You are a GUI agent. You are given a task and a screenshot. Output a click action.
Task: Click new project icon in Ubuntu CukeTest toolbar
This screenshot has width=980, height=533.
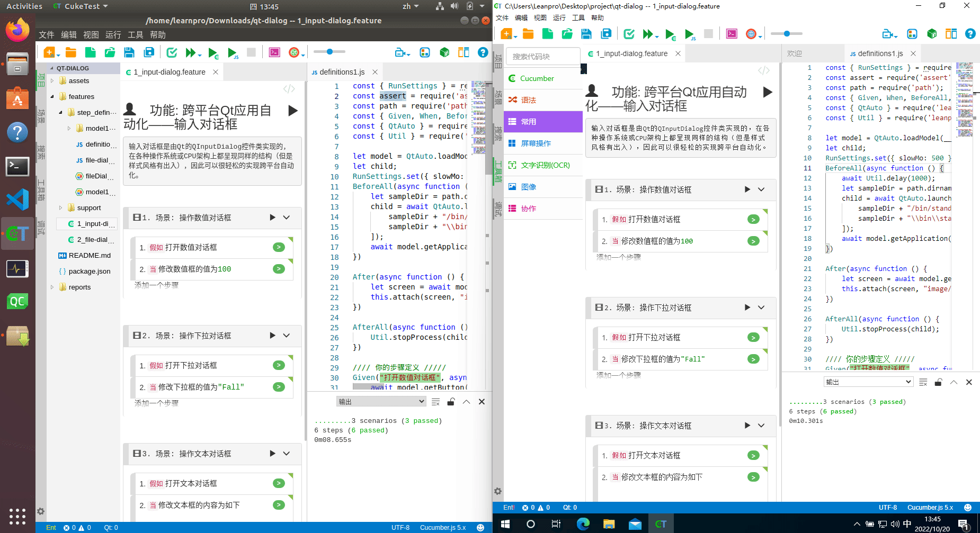[x=49, y=52]
